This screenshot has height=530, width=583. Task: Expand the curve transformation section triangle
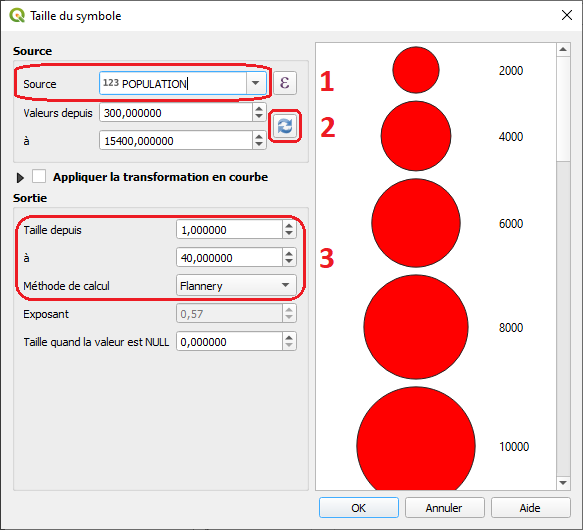coord(20,178)
